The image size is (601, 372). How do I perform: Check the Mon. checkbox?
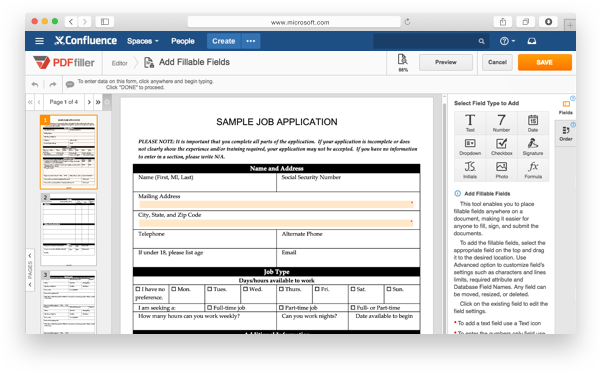click(x=173, y=289)
